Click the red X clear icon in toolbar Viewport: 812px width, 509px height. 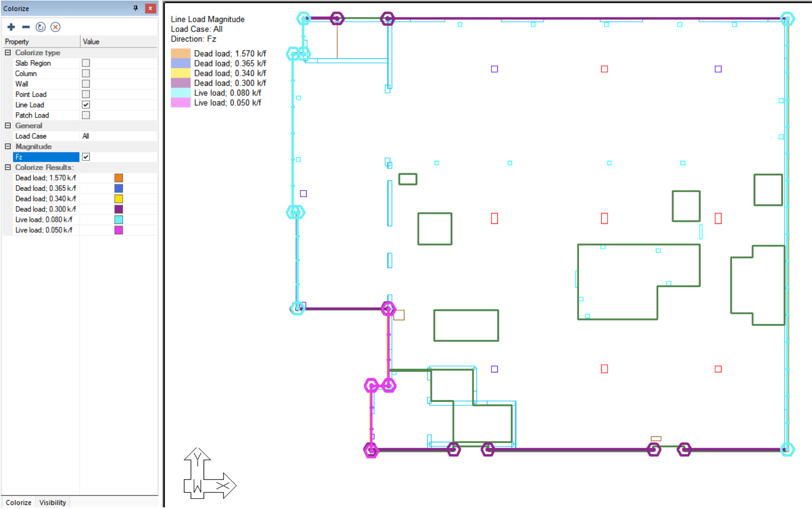pos(55,27)
